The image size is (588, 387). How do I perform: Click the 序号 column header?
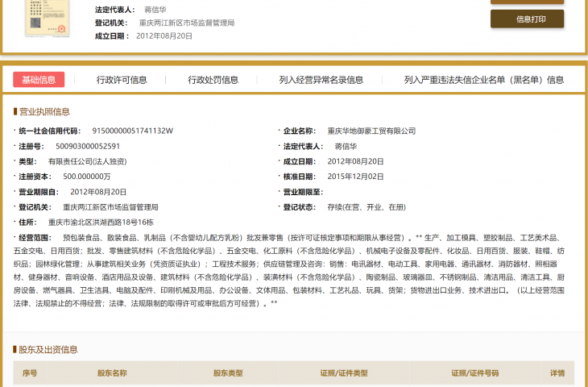click(x=30, y=373)
